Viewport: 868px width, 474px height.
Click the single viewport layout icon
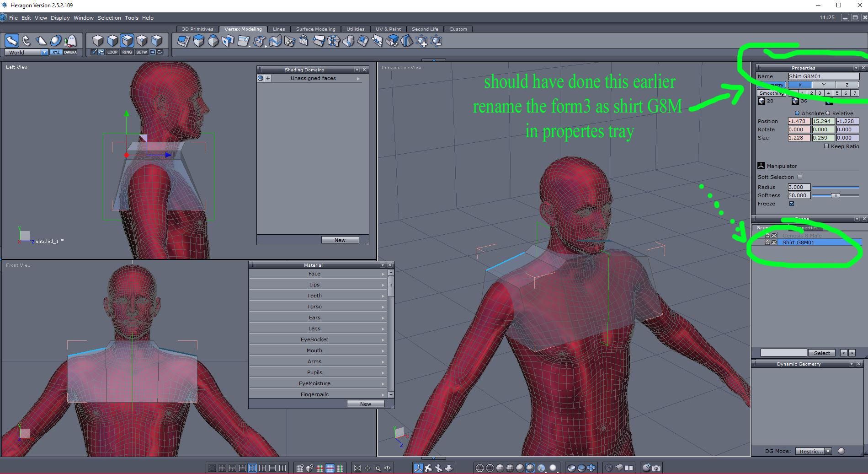click(212, 468)
